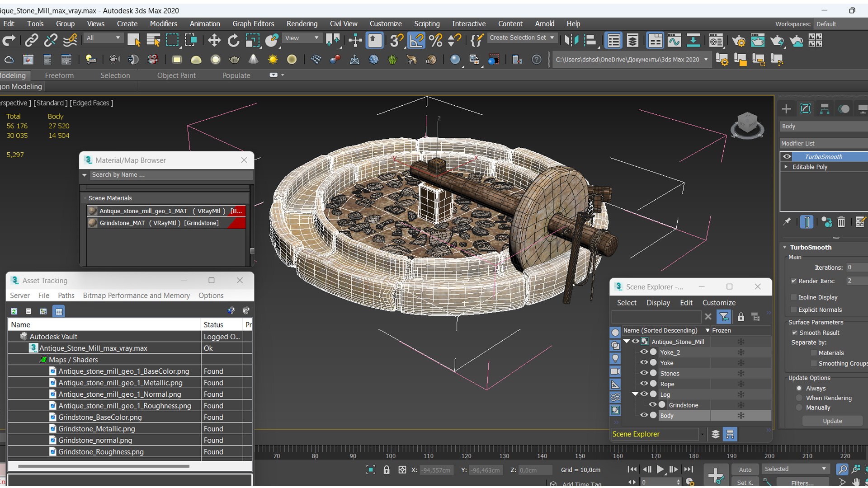Image resolution: width=868 pixels, height=488 pixels.
Task: Open Render Setup teapot icon
Action: click(x=739, y=41)
